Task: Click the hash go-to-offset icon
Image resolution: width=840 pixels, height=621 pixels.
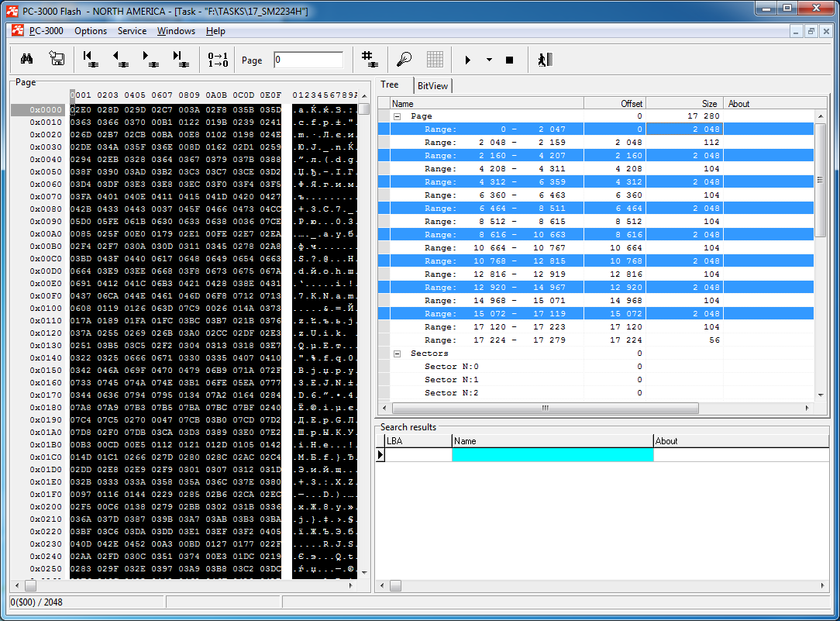Action: pyautogui.click(x=369, y=60)
